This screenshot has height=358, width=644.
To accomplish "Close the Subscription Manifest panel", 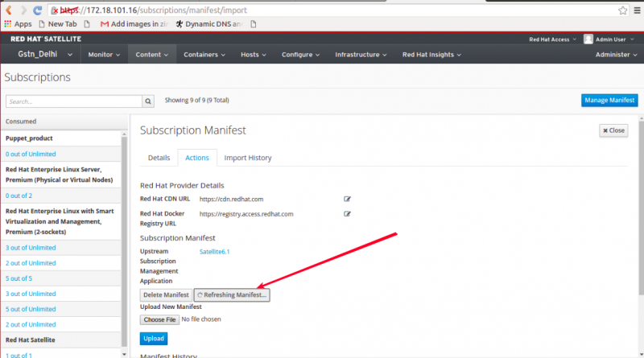I will point(613,130).
